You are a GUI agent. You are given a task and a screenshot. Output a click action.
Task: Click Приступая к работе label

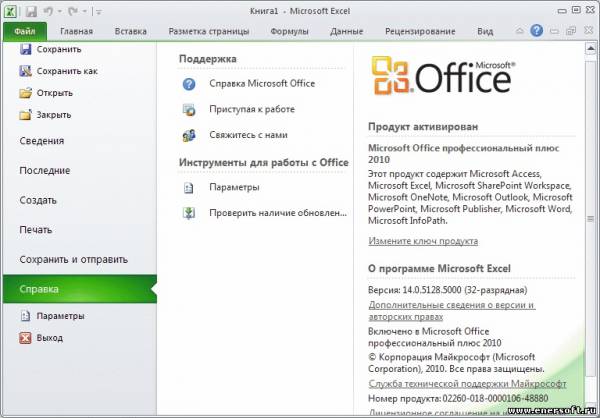pyautogui.click(x=252, y=109)
